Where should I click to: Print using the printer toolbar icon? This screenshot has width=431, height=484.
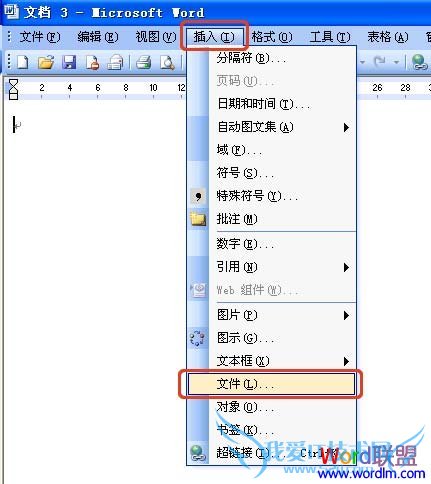[x=143, y=62]
